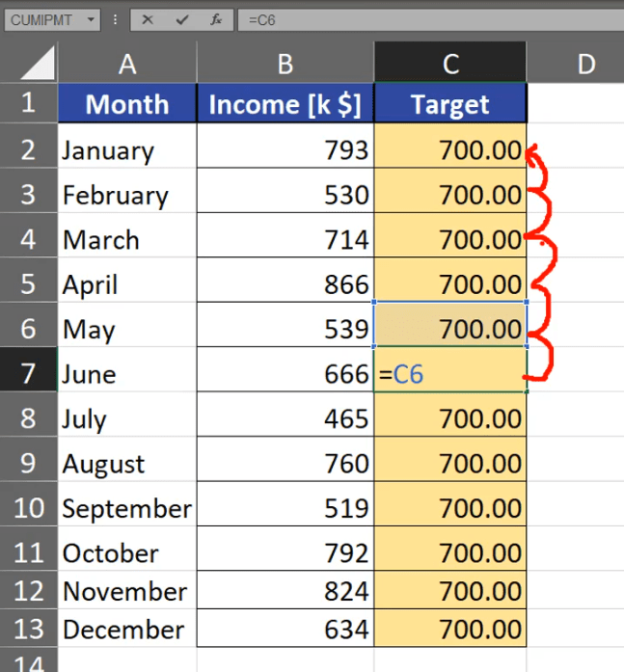This screenshot has width=624, height=672.
Task: Select row 13 header
Action: [x=28, y=629]
